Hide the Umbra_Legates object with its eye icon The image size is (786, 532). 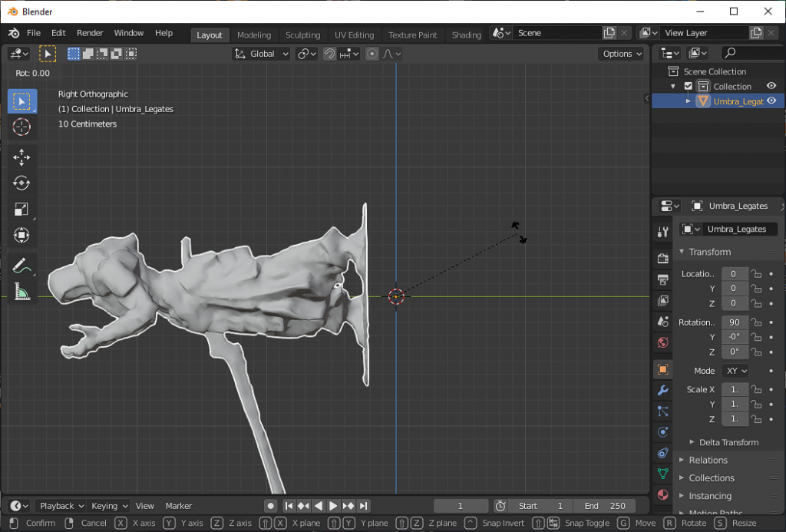click(x=772, y=101)
